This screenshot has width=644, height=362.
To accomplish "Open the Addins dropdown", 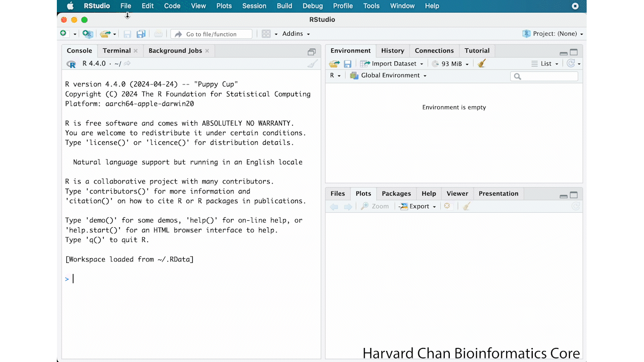I will click(x=296, y=34).
